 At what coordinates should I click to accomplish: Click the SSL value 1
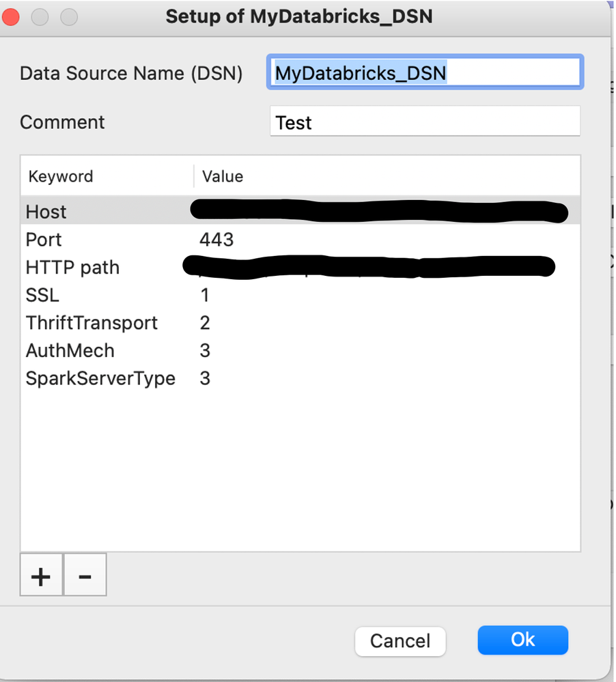coord(205,295)
